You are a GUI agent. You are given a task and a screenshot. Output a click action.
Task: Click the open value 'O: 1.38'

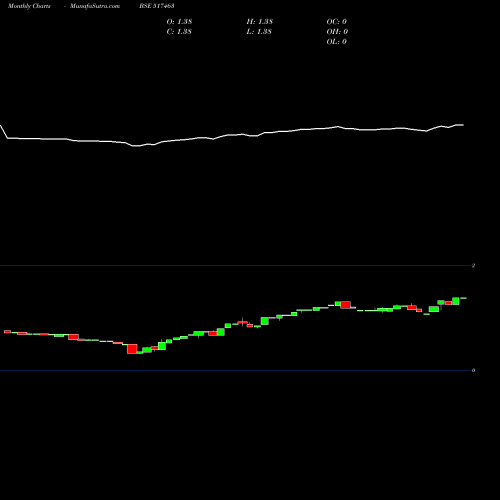pyautogui.click(x=179, y=21)
